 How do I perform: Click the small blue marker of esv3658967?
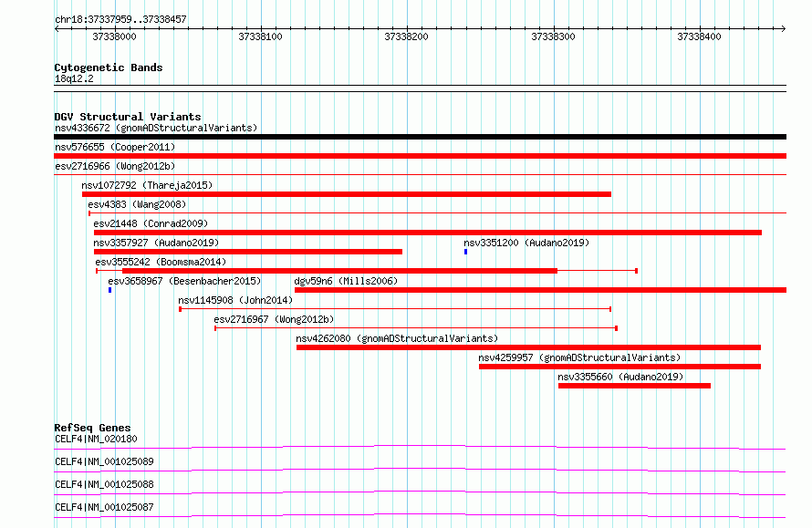(109, 290)
